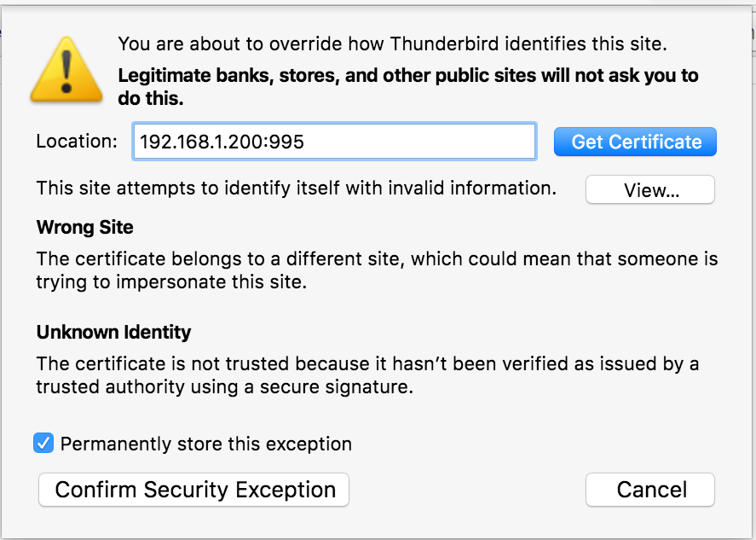Open certificate details via View button
The width and height of the screenshot is (756, 540).
point(649,189)
